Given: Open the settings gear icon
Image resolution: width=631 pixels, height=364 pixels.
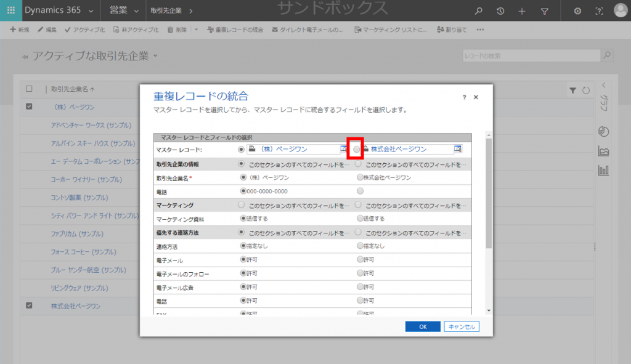Looking at the screenshot, I should [577, 11].
